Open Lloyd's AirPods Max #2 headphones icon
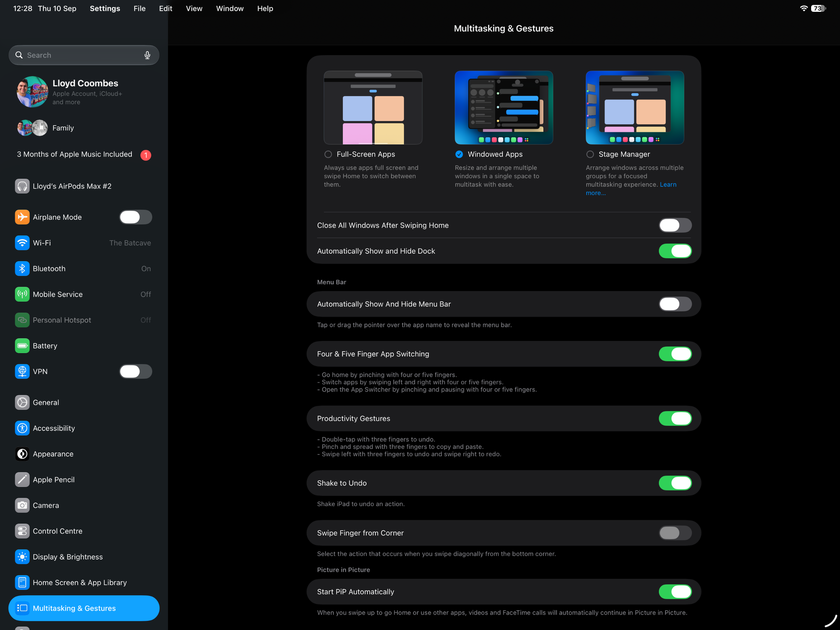The width and height of the screenshot is (840, 630). [22, 186]
